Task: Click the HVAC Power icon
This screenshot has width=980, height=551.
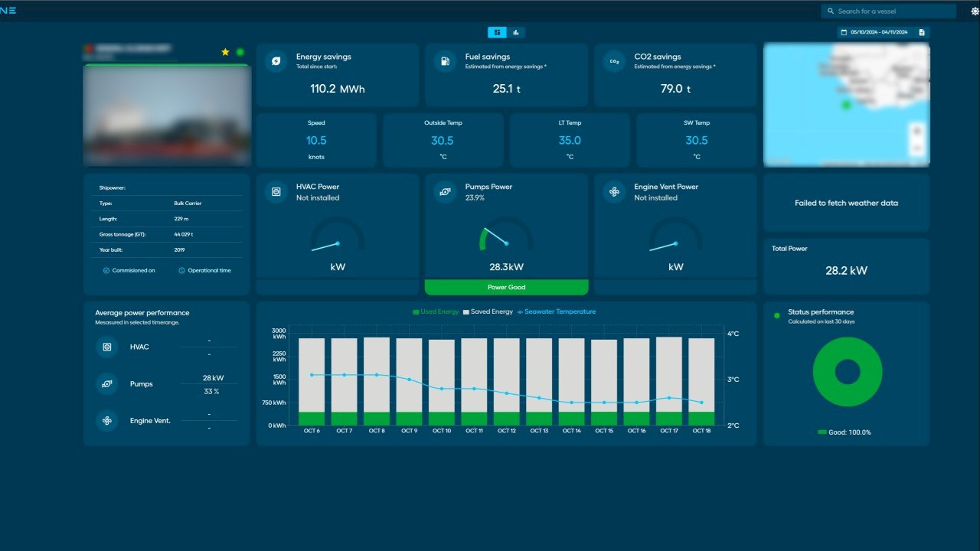Action: pyautogui.click(x=276, y=191)
